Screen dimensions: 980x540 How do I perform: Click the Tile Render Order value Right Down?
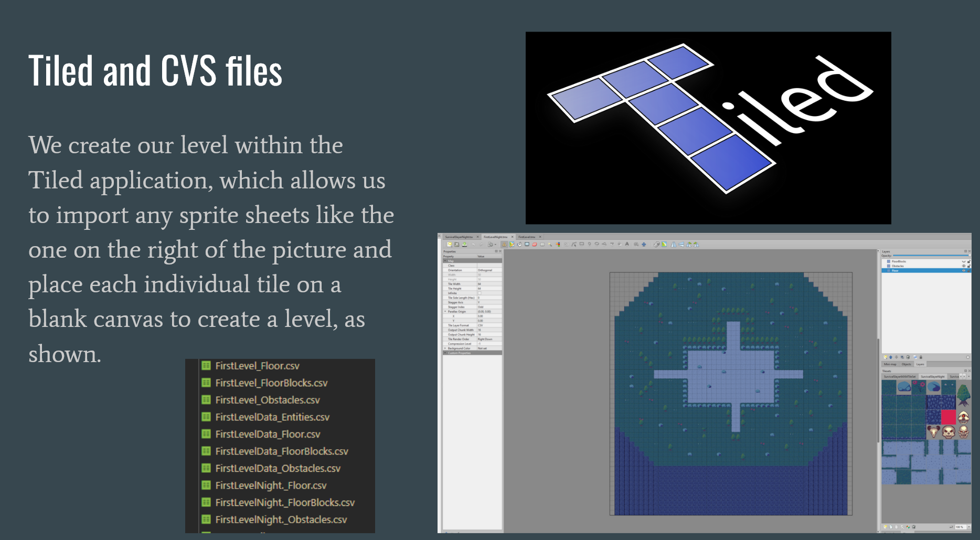(485, 339)
